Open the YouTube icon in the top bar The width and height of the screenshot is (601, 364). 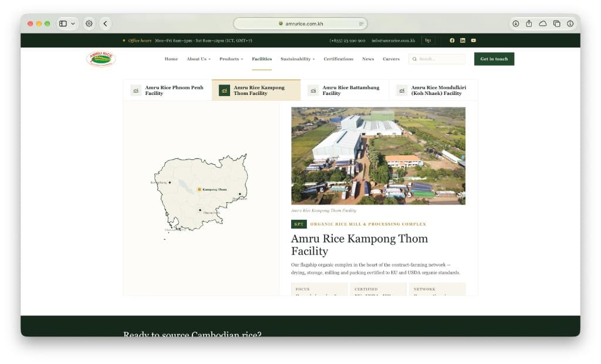474,40
